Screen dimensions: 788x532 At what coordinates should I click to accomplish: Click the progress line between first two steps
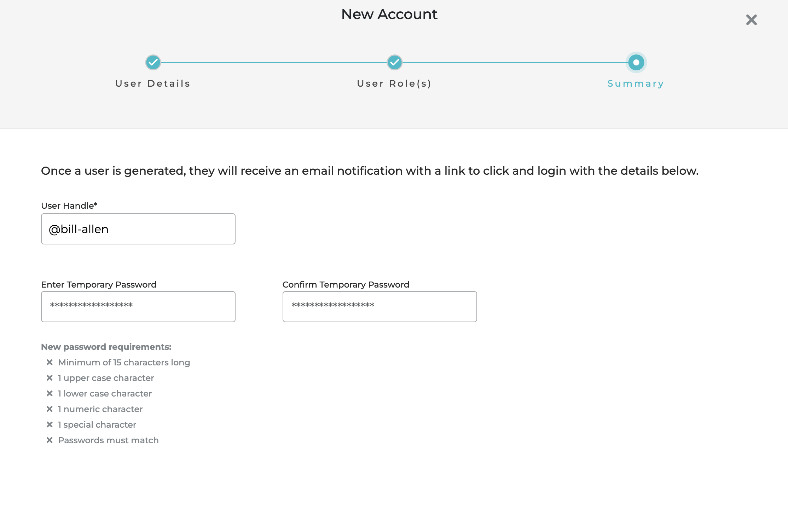tap(274, 63)
